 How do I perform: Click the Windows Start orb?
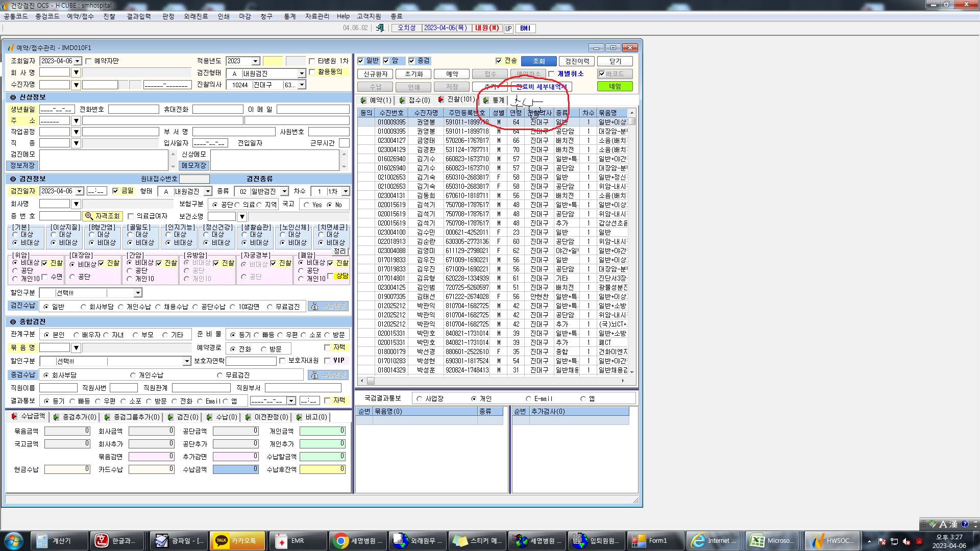point(13,541)
